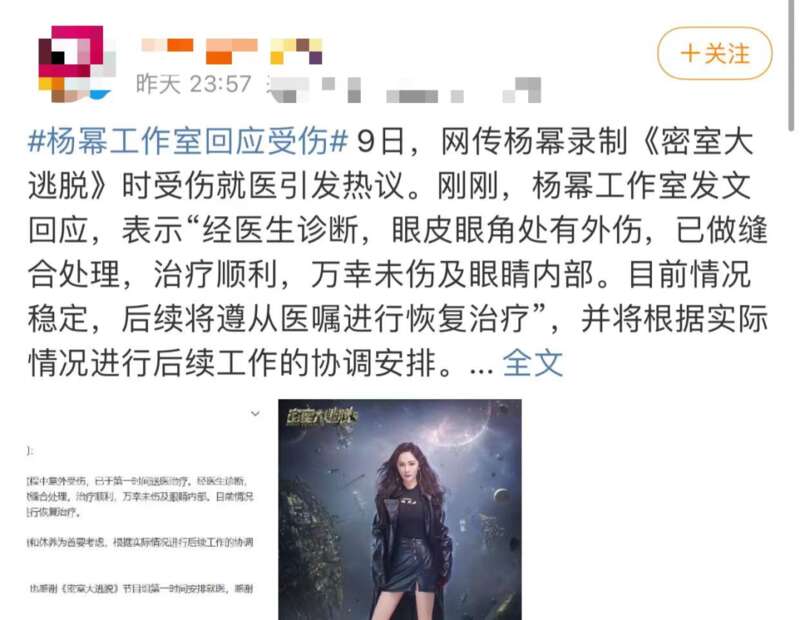Click the blurred source text after the timestamp

click(403, 90)
